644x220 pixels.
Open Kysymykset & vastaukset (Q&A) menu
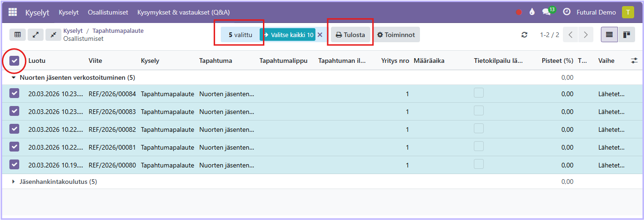point(183,12)
